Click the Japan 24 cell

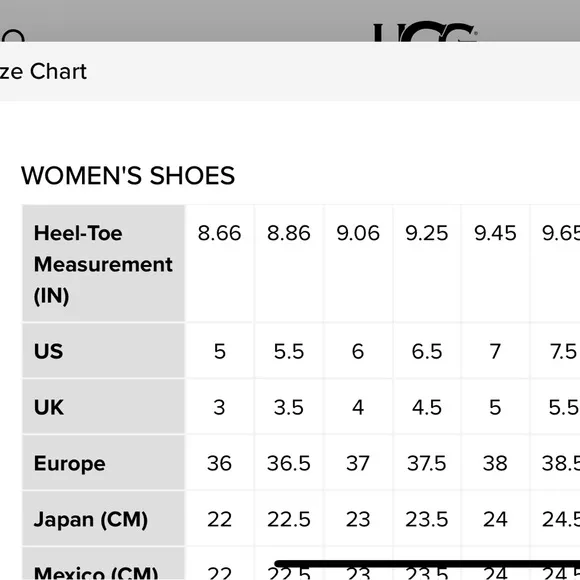pyautogui.click(x=495, y=519)
